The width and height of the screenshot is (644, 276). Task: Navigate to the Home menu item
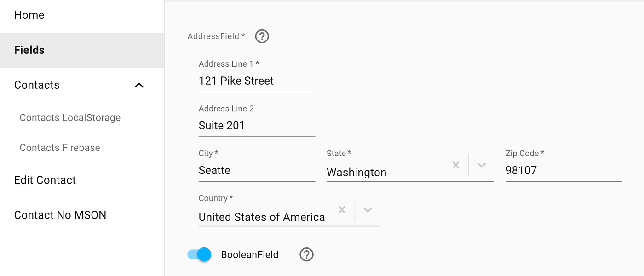tap(29, 15)
